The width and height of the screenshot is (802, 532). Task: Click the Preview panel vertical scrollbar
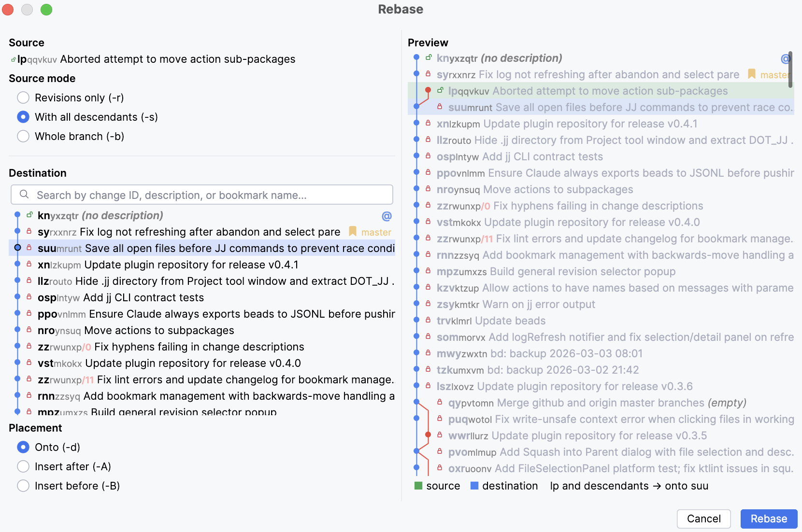[790, 70]
